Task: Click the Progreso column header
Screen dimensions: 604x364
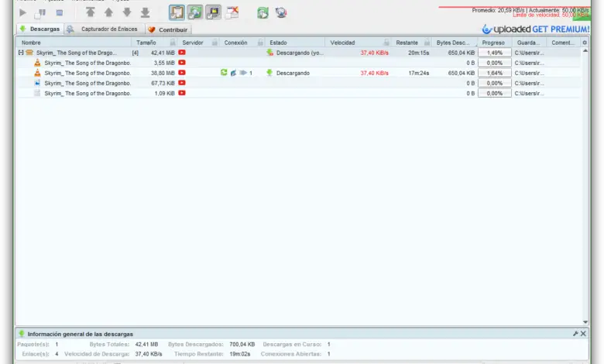Action: 493,43
